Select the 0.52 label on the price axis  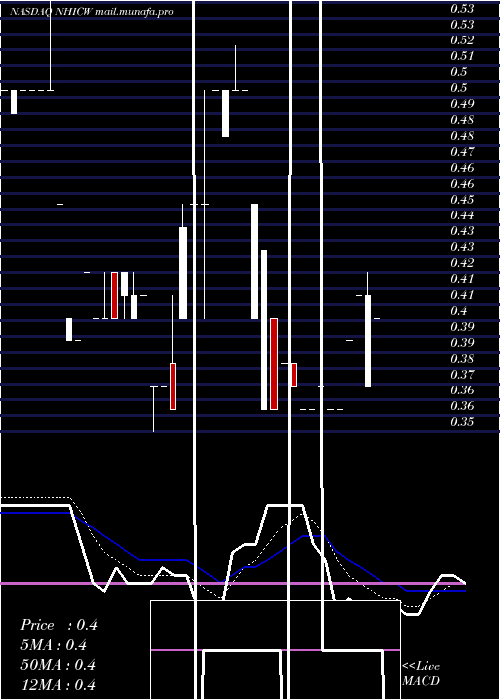[462, 40]
